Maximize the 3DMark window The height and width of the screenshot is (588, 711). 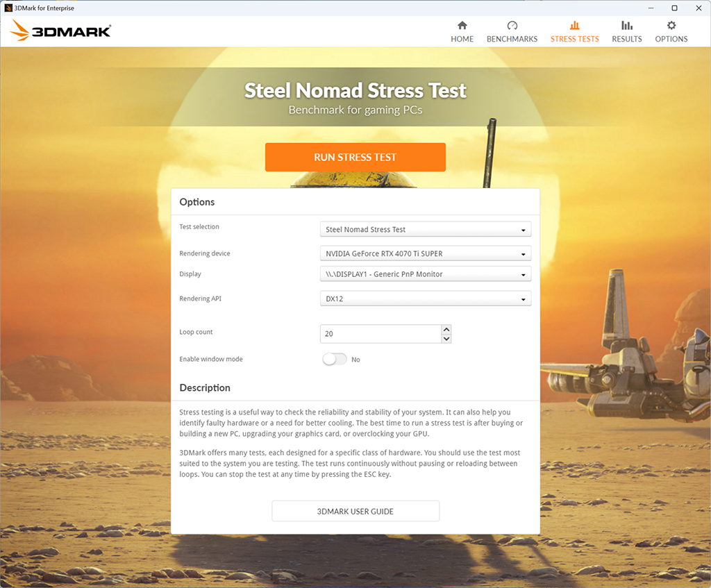(x=674, y=8)
